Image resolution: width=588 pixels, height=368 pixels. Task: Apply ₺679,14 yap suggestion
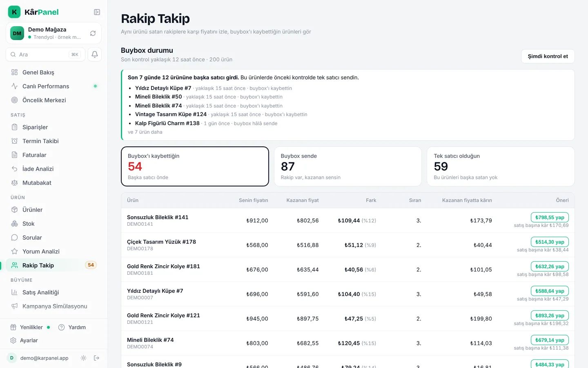click(x=550, y=340)
